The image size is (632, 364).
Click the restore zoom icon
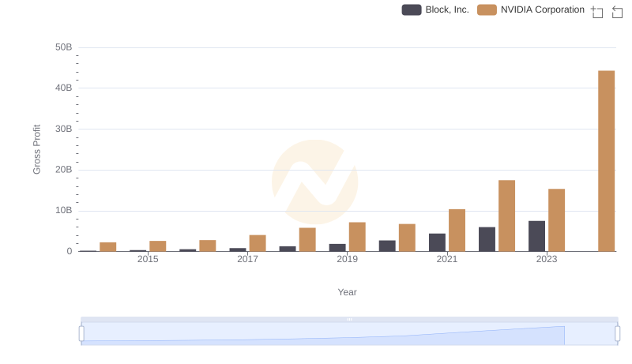click(x=617, y=12)
